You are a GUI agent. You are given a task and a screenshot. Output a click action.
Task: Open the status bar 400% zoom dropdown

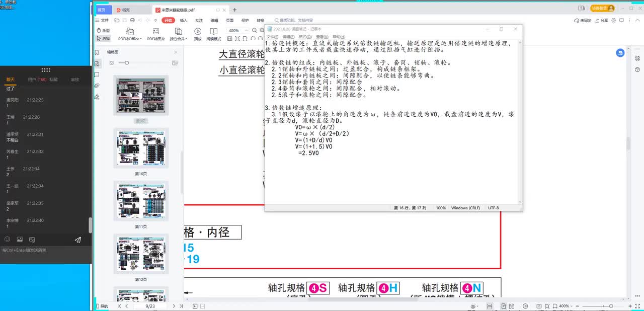(x=565, y=306)
